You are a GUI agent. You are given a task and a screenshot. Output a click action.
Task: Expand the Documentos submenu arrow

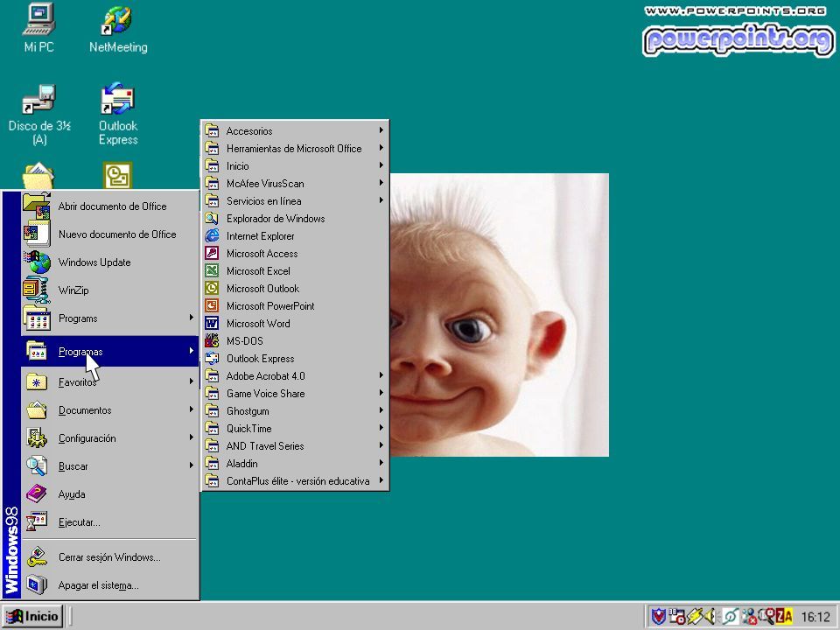191,409
